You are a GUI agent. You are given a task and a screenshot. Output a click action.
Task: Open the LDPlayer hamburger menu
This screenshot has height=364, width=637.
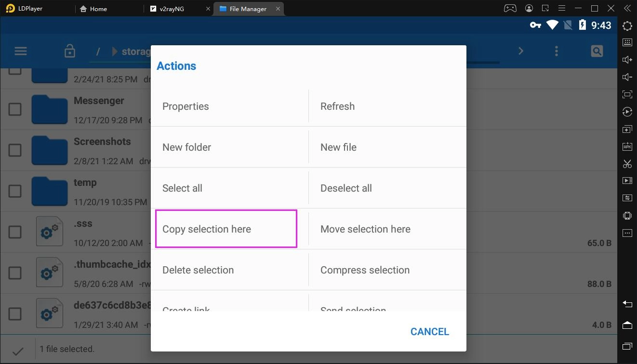click(x=562, y=8)
